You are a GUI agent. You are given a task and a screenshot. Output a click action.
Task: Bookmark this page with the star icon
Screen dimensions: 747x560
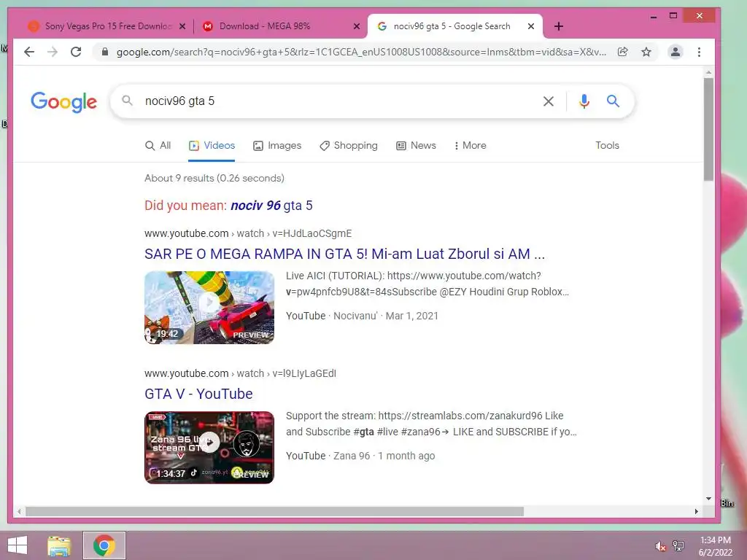click(x=646, y=52)
